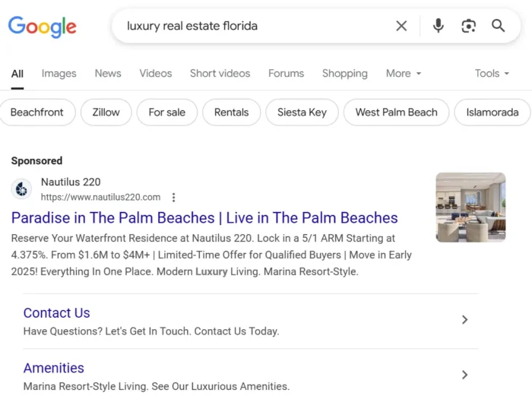Image resolution: width=532 pixels, height=396 pixels.
Task: Open the Tools dropdown
Action: pyautogui.click(x=492, y=73)
